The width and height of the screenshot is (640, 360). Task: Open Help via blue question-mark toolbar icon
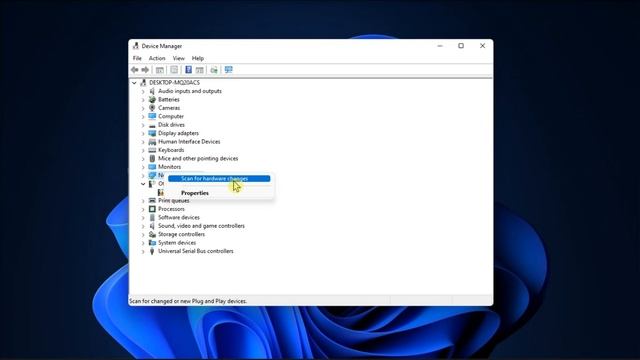coord(189,70)
